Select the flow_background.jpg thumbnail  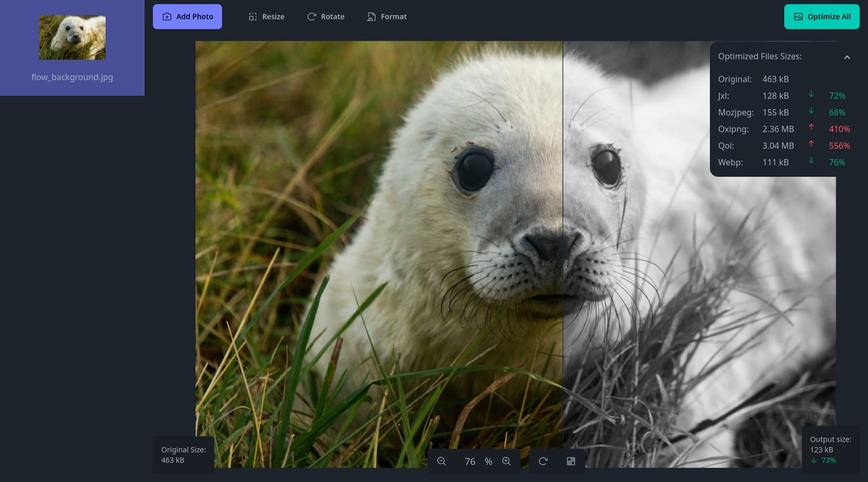tap(72, 37)
